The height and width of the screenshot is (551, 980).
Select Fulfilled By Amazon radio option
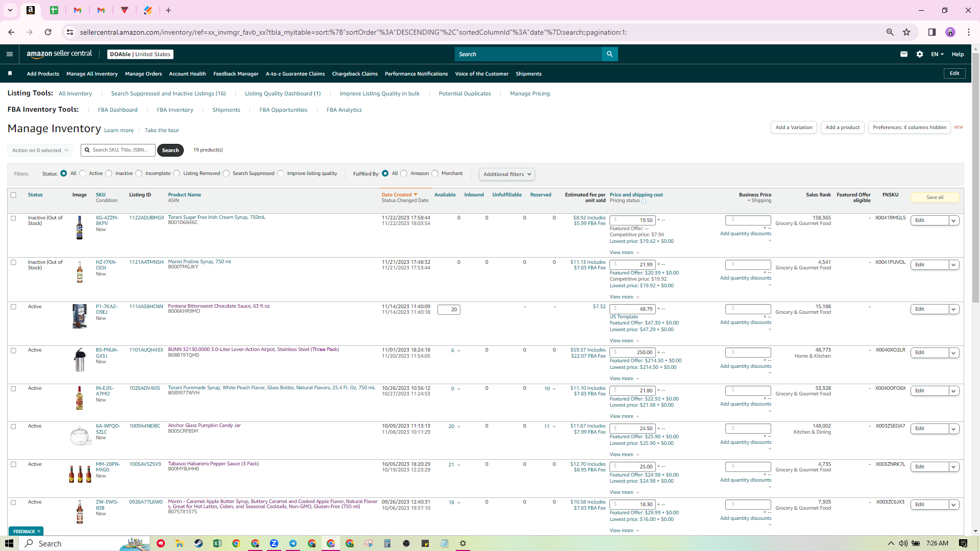click(x=404, y=173)
